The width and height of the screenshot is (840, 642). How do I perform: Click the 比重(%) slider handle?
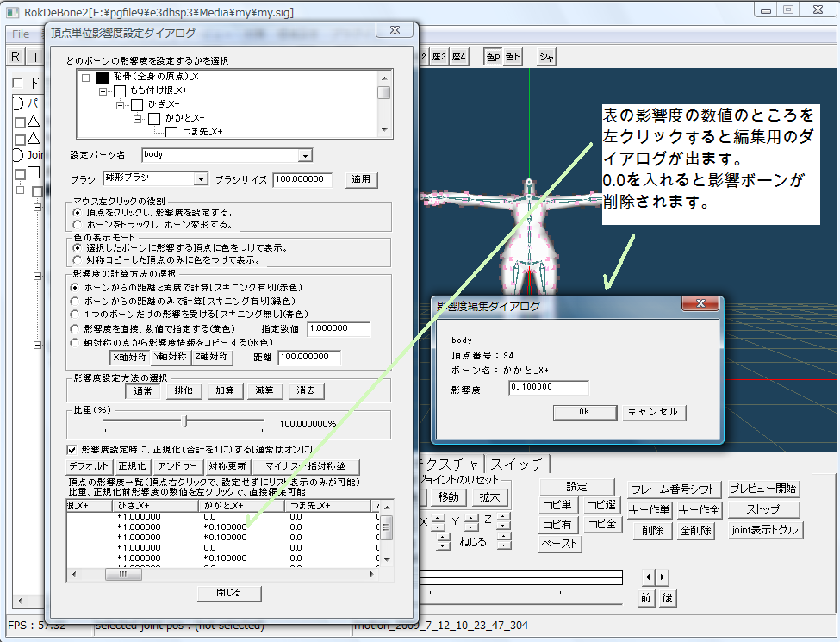[x=184, y=421]
